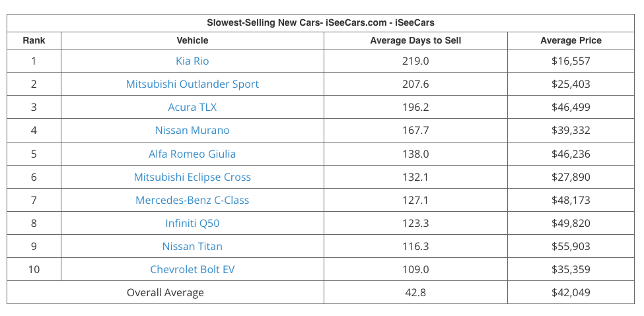
Task: Click the Vehicle column header
Action: (192, 40)
